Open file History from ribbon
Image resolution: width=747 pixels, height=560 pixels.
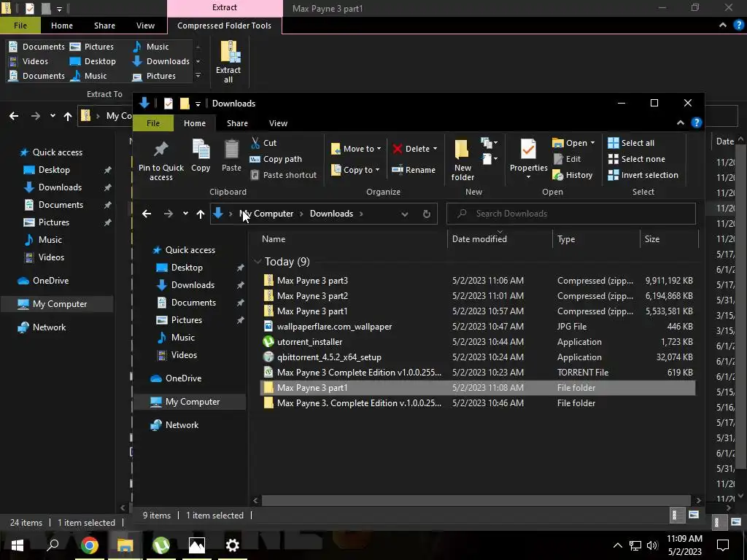(x=572, y=175)
